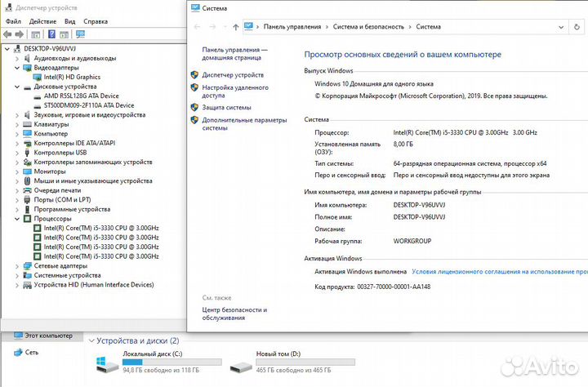The width and height of the screenshot is (588, 387).
Task: Open the Справка menu
Action: point(96,21)
